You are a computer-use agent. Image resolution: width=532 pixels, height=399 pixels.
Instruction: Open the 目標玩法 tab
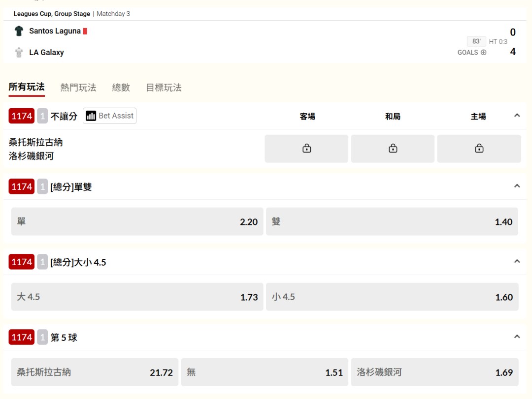pyautogui.click(x=164, y=88)
